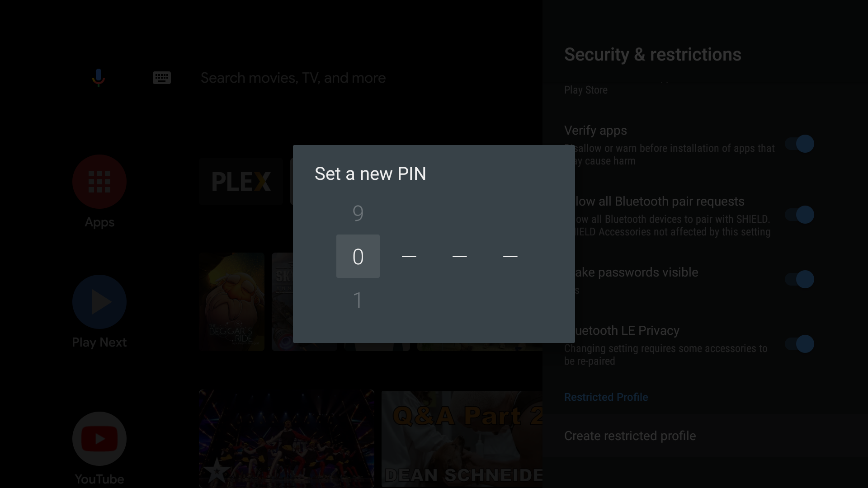Open the Apps grid icon
The height and width of the screenshot is (488, 868).
pyautogui.click(x=99, y=182)
